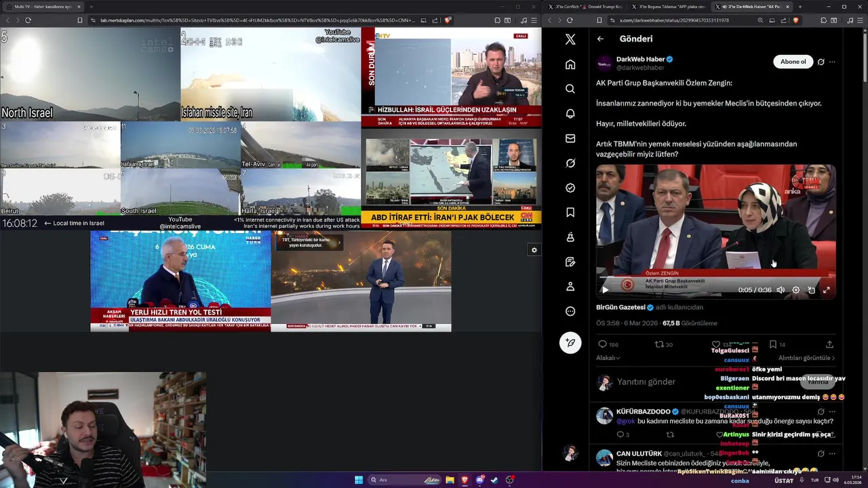
Task: Click the taskbar Ara search box
Action: click(x=405, y=480)
